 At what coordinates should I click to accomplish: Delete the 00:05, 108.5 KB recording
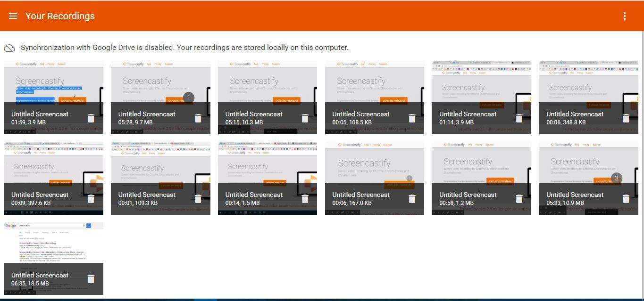412,118
